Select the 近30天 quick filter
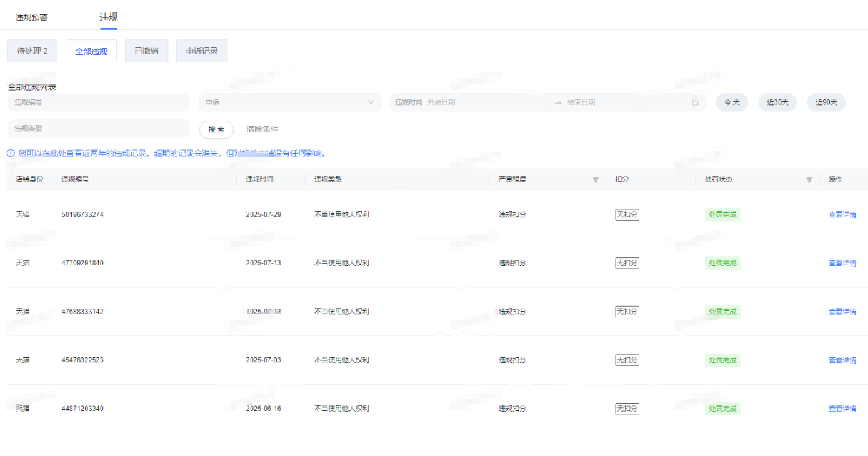This screenshot has width=868, height=456. 777,102
